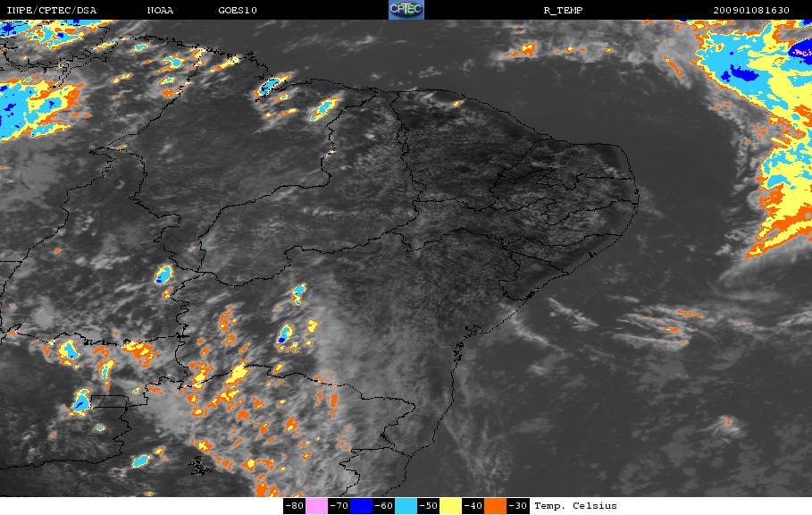This screenshot has width=812, height=515.
Task: Select the -30 legend value
Action: [518, 506]
